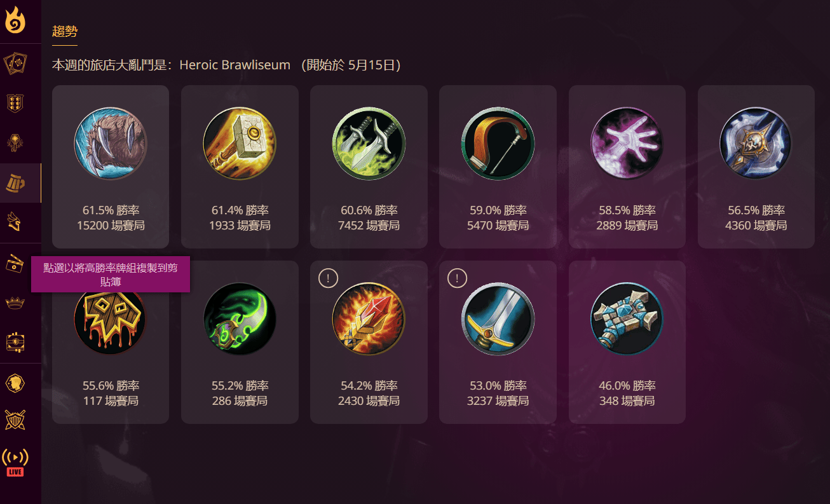Select the Shaman deck at 46.0% winrate
The image size is (830, 504).
[627, 342]
